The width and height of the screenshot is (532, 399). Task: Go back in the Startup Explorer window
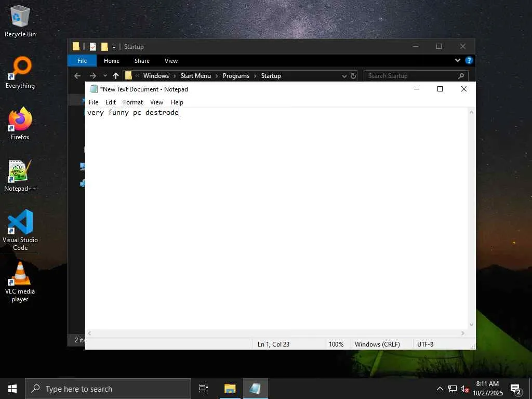point(77,76)
